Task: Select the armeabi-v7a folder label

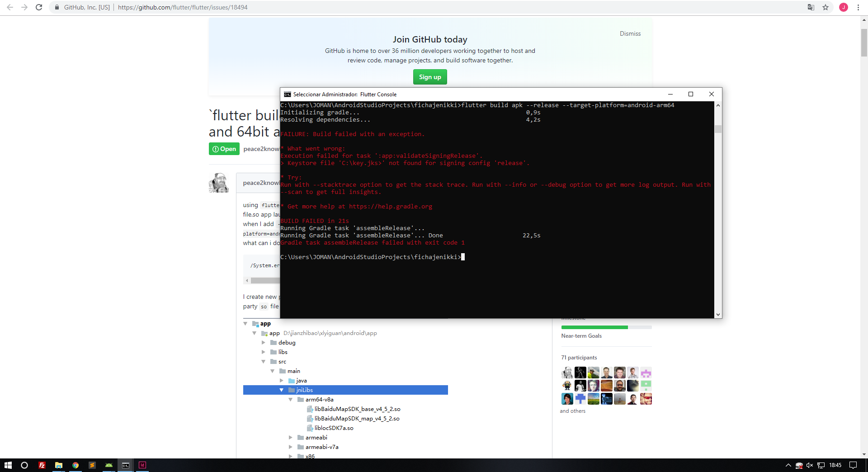Action: click(322, 447)
